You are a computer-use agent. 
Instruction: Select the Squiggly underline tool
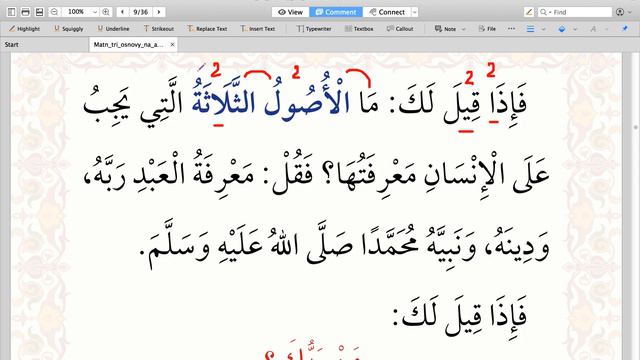coord(69,29)
